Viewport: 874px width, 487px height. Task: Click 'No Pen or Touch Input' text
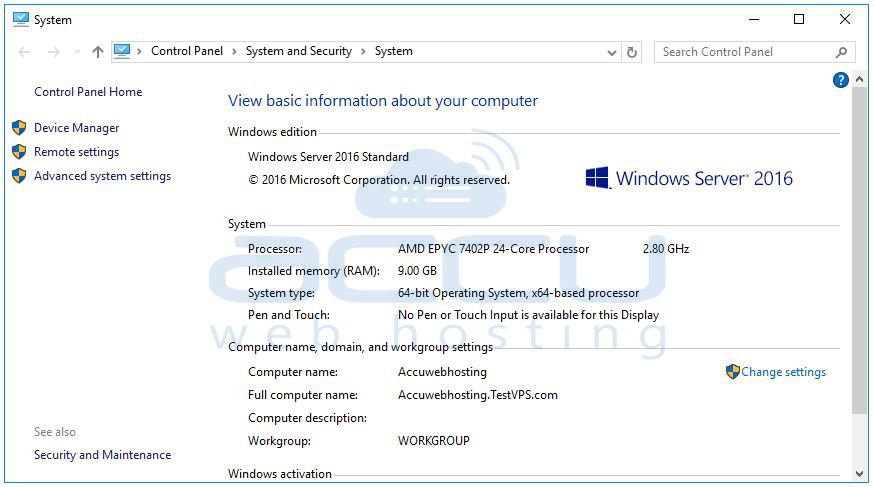pos(528,315)
